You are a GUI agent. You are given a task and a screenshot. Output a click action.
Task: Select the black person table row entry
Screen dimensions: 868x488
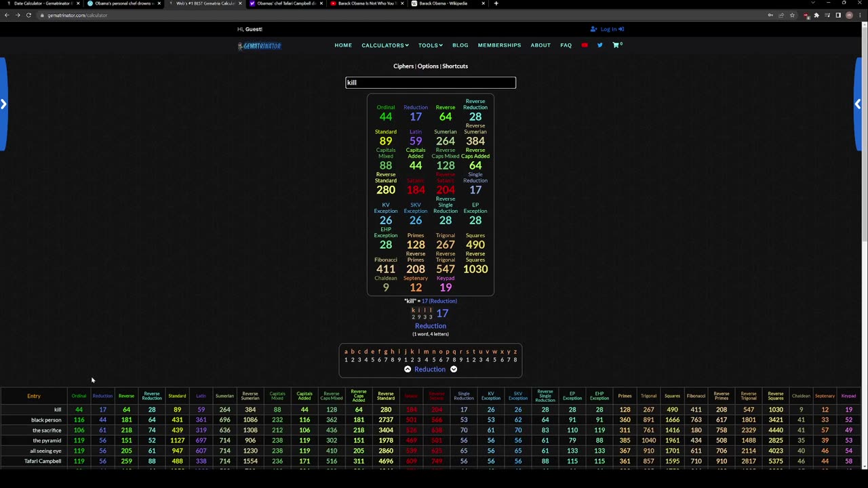click(46, 420)
